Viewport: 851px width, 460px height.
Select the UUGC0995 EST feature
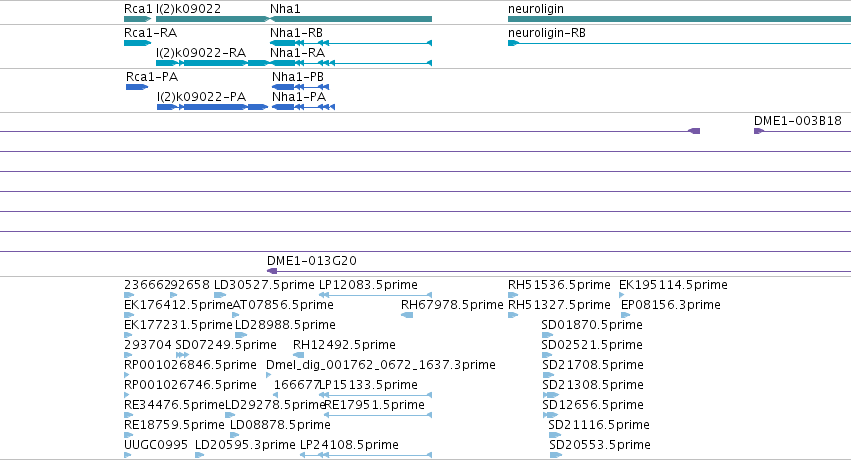(128, 455)
